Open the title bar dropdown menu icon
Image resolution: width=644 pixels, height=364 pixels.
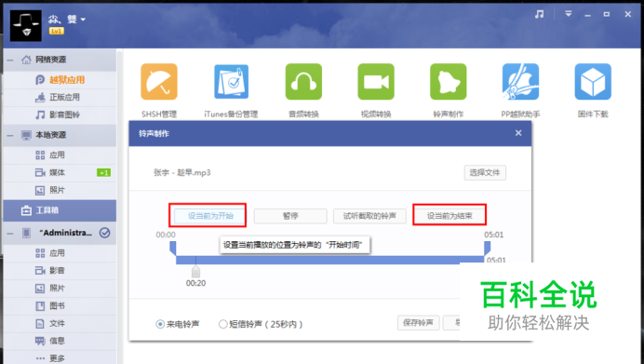coord(569,14)
